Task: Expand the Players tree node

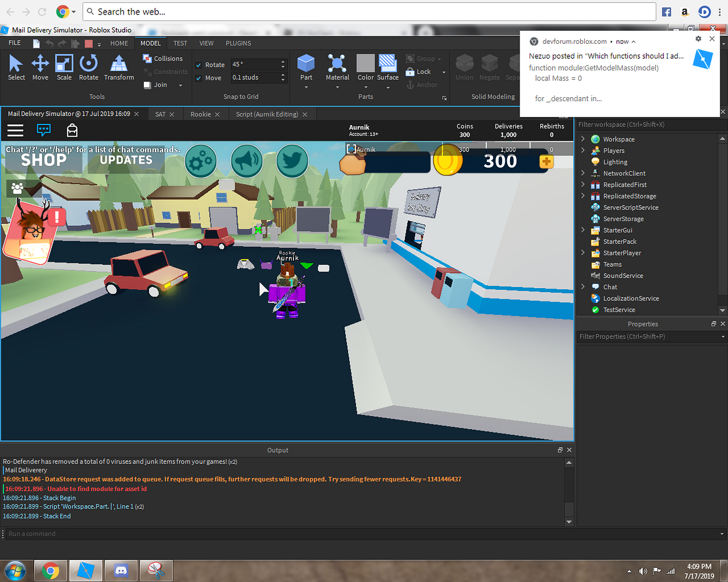Action: coord(583,150)
